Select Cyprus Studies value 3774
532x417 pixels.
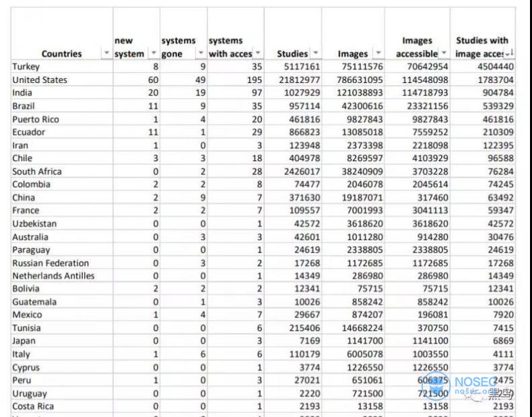pos(293,367)
